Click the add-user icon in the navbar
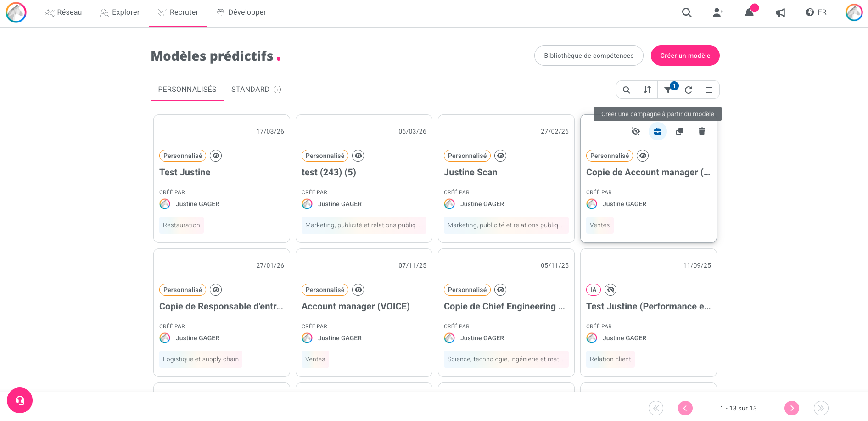The width and height of the screenshot is (868, 421). point(718,13)
